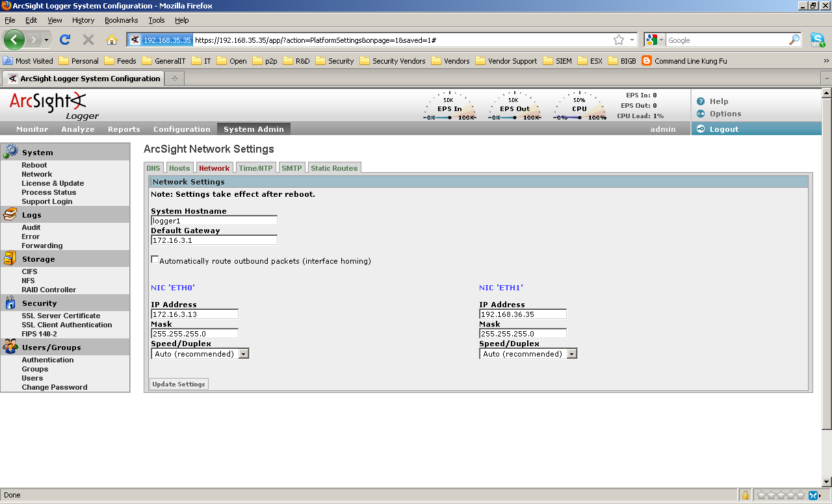Click the ETH1 Mask input field
This screenshot has height=504, width=832.
point(523,333)
